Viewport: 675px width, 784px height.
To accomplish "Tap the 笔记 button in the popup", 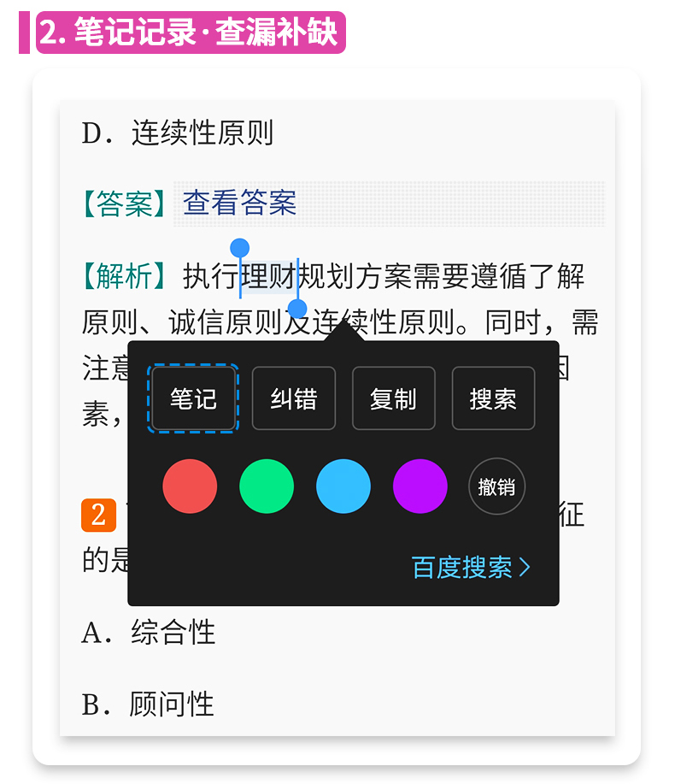I will click(x=193, y=398).
